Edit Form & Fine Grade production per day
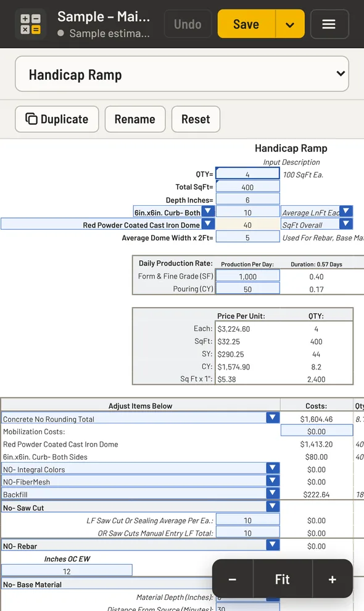Screen dimensions: 364x611 tap(247, 276)
